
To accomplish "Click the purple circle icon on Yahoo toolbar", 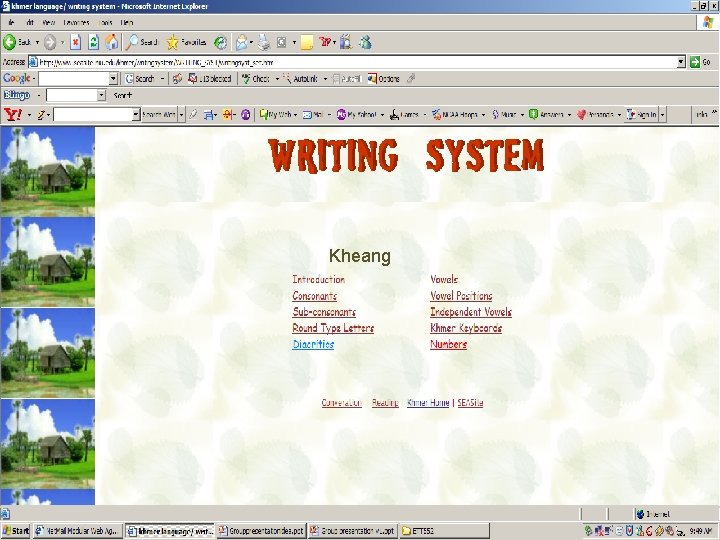I will click(x=246, y=114).
